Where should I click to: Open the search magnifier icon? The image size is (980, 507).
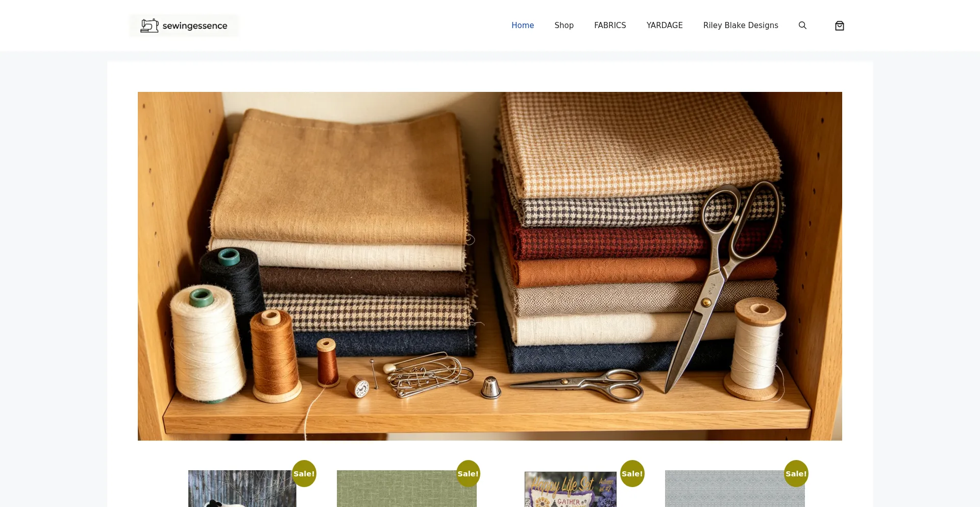tap(802, 26)
